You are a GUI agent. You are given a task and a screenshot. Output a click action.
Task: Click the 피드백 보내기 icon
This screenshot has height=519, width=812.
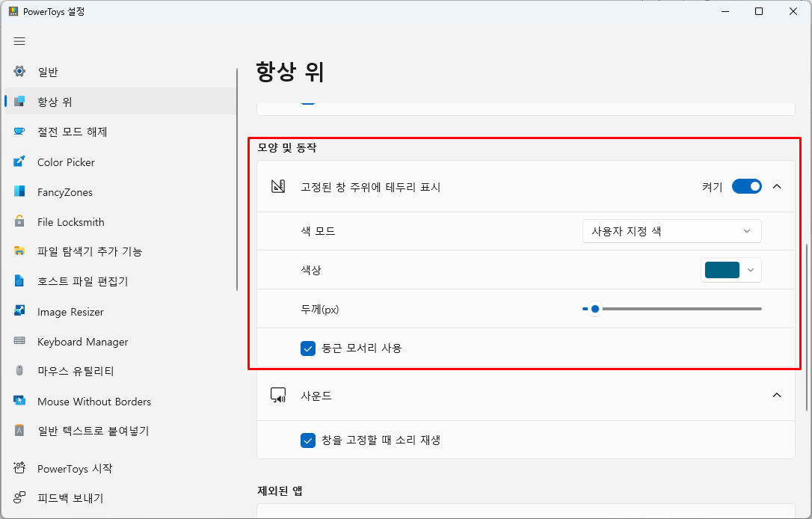[x=19, y=498]
